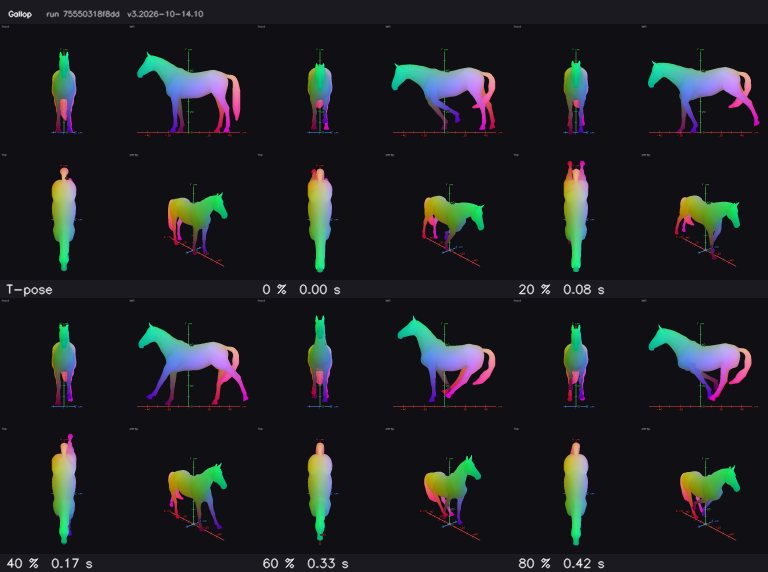This screenshot has width=768, height=572.
Task: Select the 20 % frame front view horse
Action: coord(576,96)
